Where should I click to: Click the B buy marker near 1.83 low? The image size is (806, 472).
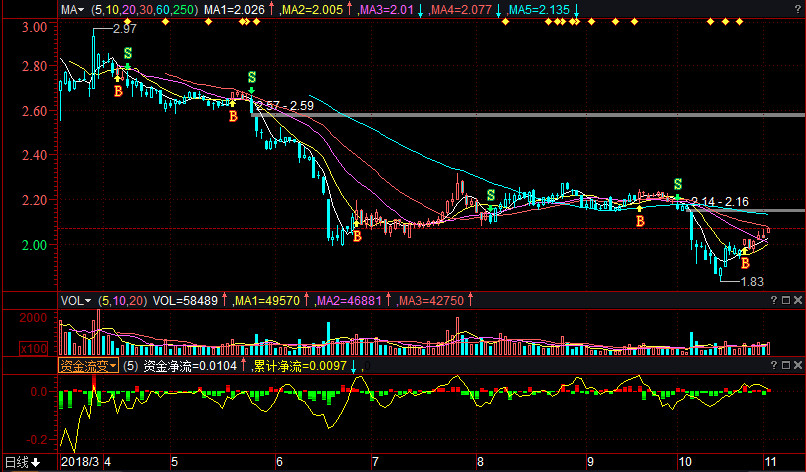coord(744,263)
